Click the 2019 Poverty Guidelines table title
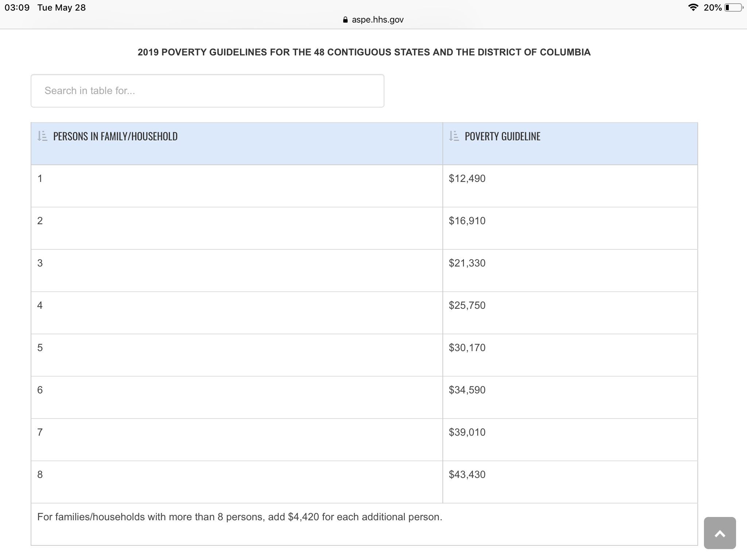This screenshot has width=747, height=560. click(x=364, y=52)
